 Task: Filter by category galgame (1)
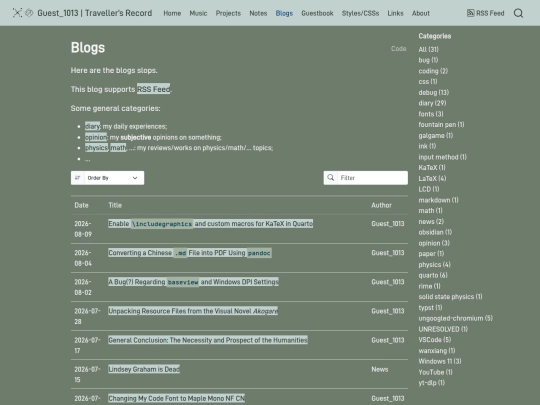436,135
